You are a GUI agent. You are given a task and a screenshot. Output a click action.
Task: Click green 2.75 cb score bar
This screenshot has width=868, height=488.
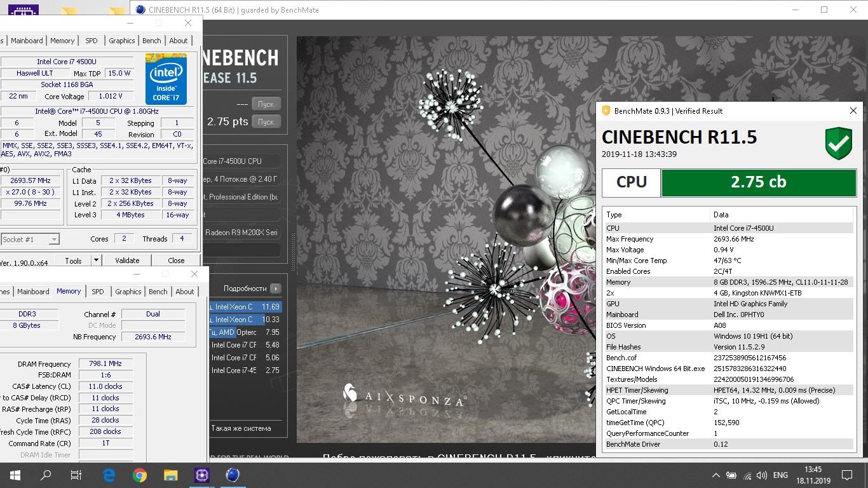coord(759,182)
